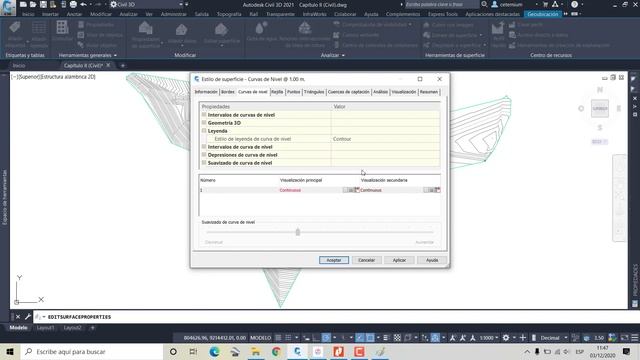Switch to the Información tab in dialog
The image size is (640, 360).
pos(206,92)
